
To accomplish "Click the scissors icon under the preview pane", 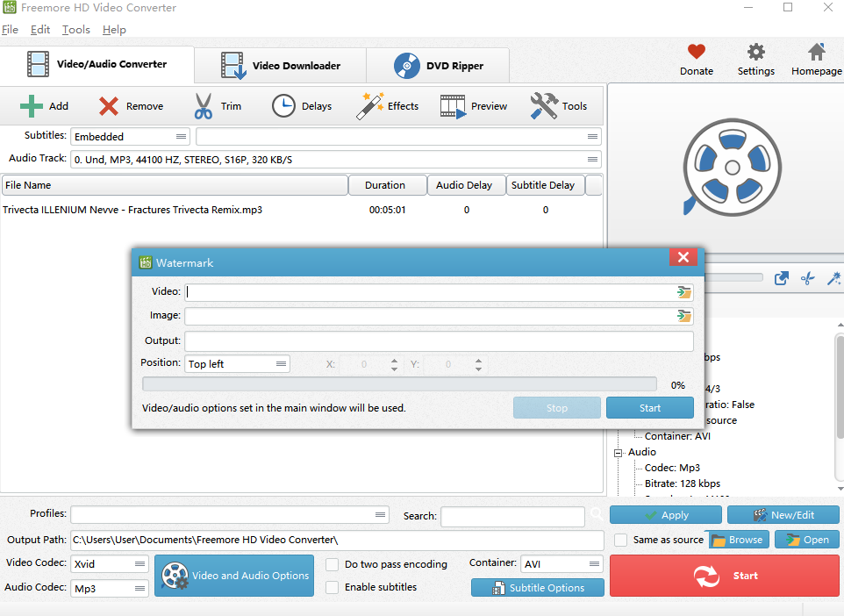I will pos(807,278).
